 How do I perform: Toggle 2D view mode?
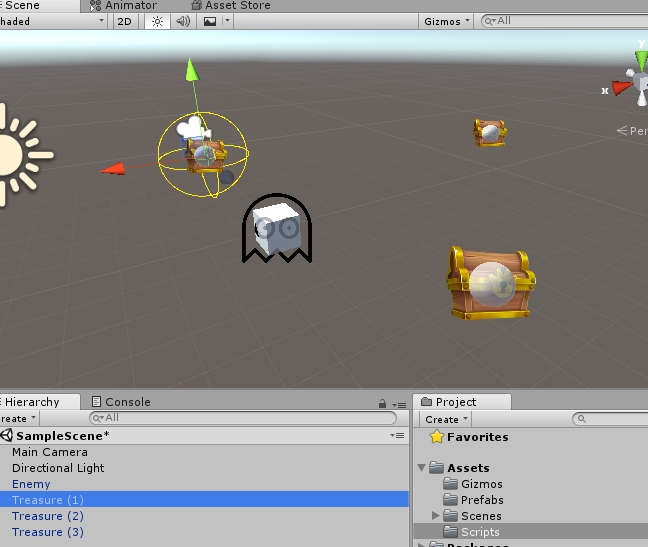[124, 21]
